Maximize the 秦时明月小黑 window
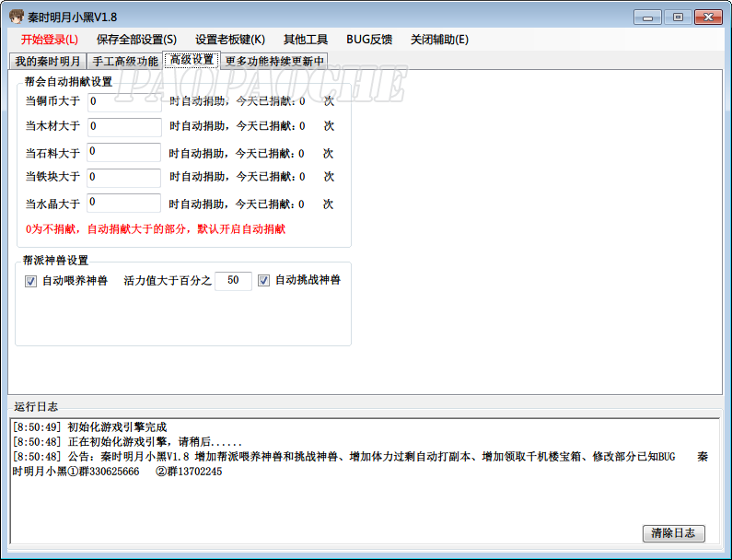The image size is (732, 560). point(678,17)
